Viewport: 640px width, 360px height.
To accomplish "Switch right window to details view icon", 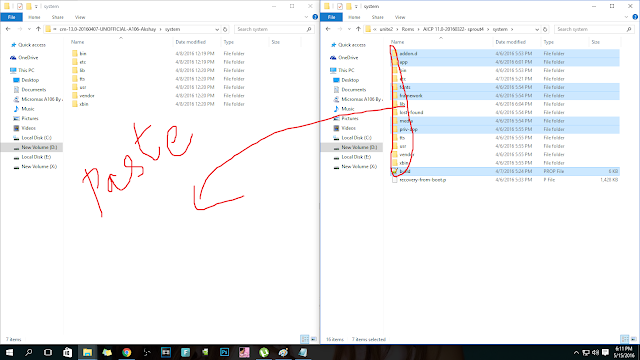I will point(624,339).
